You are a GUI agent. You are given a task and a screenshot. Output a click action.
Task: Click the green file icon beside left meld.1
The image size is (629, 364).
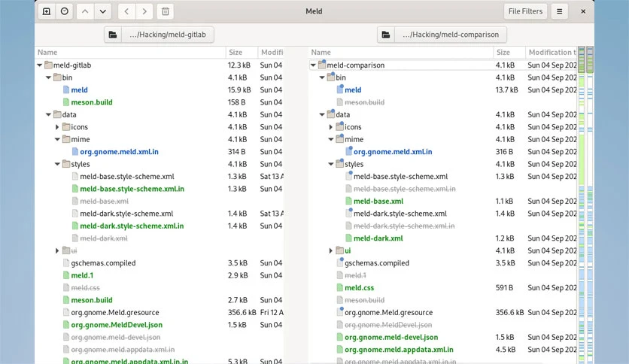tap(66, 275)
